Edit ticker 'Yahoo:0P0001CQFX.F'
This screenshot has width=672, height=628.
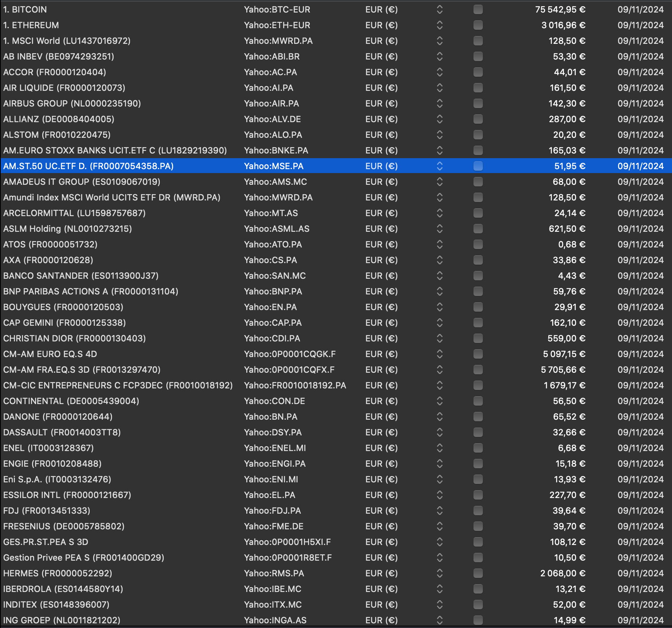(289, 370)
